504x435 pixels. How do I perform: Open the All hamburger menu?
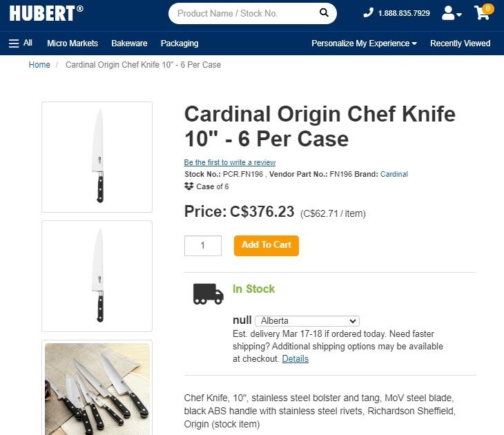pos(20,43)
